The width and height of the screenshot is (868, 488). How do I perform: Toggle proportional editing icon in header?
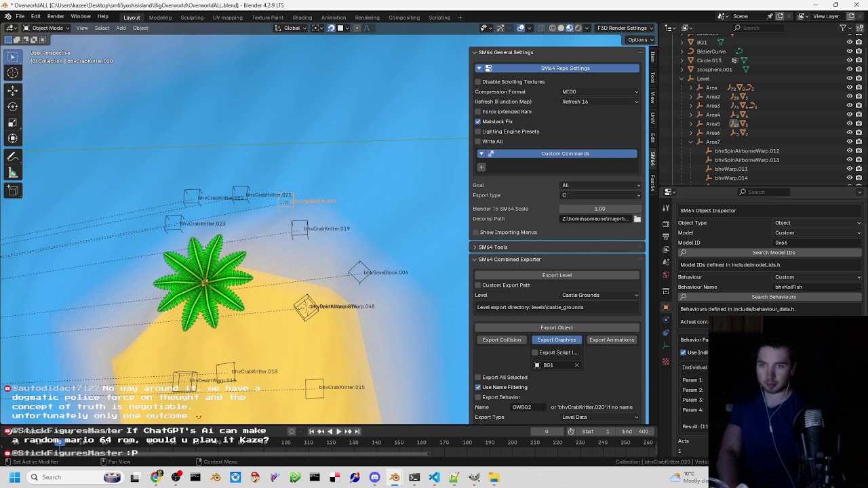[x=357, y=28]
